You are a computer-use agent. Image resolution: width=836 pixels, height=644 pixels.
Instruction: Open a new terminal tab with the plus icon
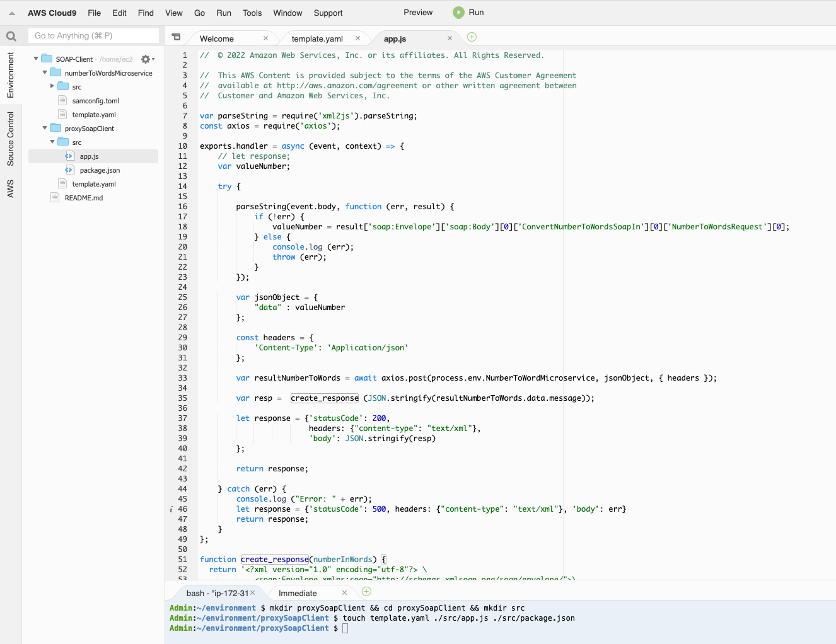(x=366, y=592)
